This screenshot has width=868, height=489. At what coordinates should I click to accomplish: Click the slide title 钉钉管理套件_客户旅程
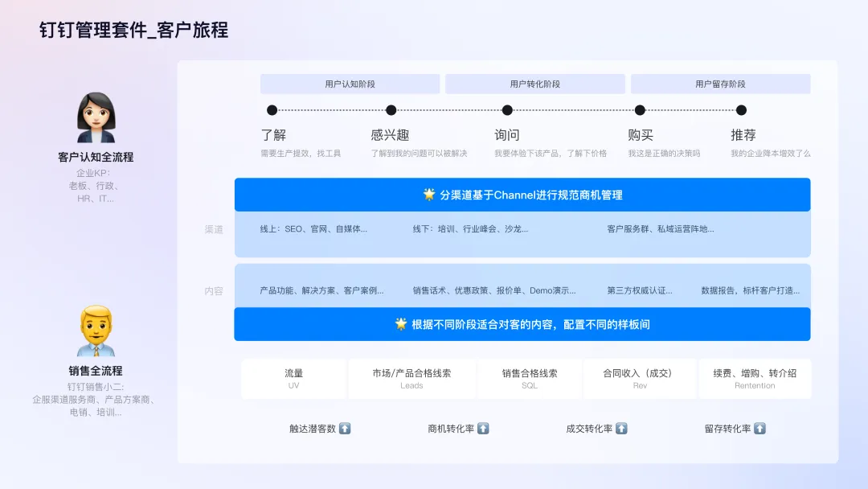(133, 30)
